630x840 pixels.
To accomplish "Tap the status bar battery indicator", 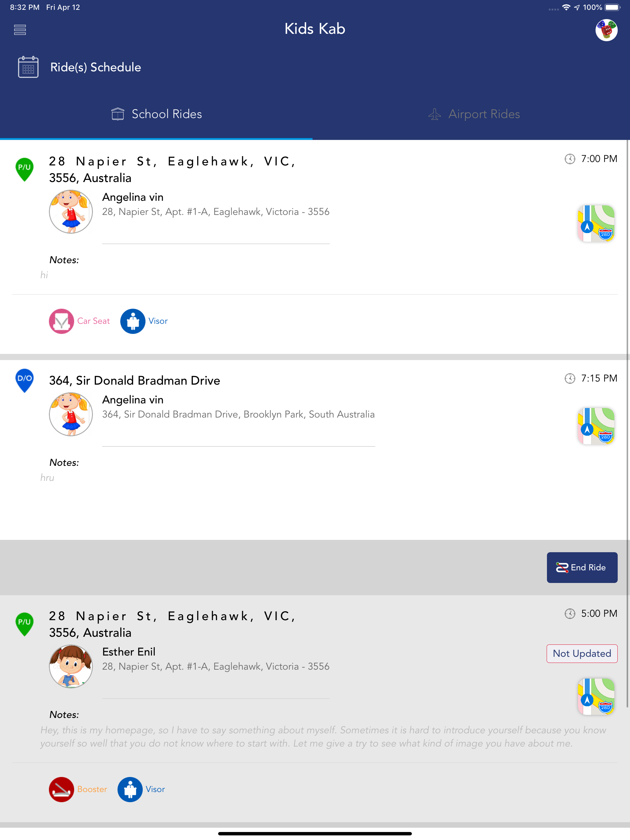I will tap(612, 7).
